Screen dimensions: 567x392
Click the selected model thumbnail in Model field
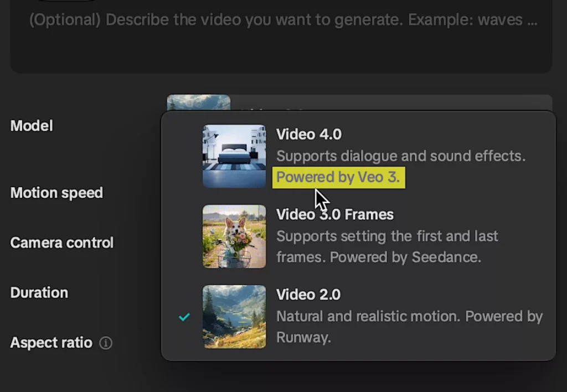pyautogui.click(x=198, y=102)
